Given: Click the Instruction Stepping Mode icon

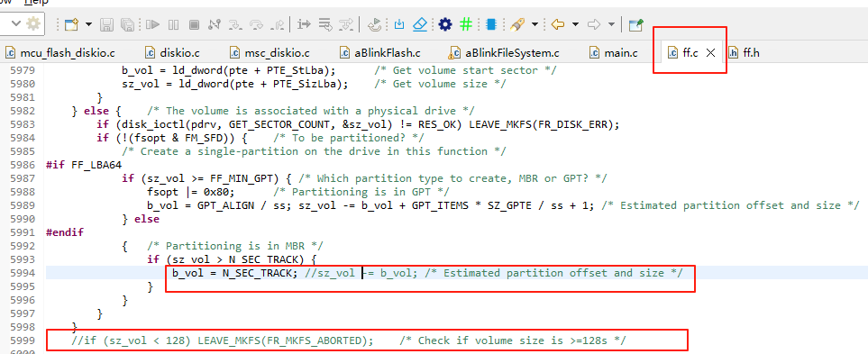Looking at the screenshot, I should coord(304,24).
